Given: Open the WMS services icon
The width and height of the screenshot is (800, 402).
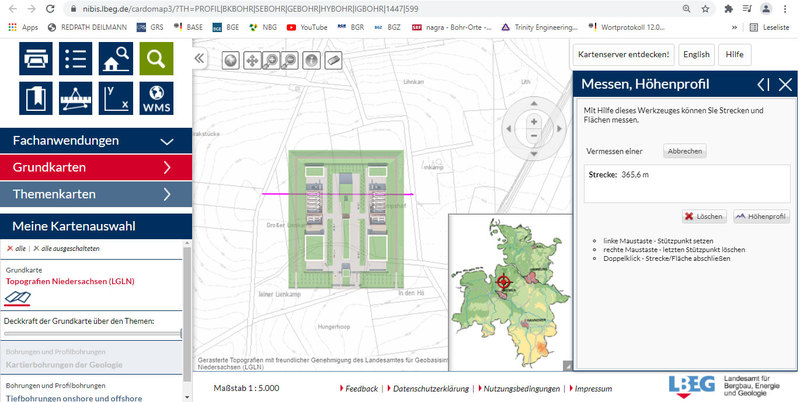Looking at the screenshot, I should pyautogui.click(x=157, y=99).
